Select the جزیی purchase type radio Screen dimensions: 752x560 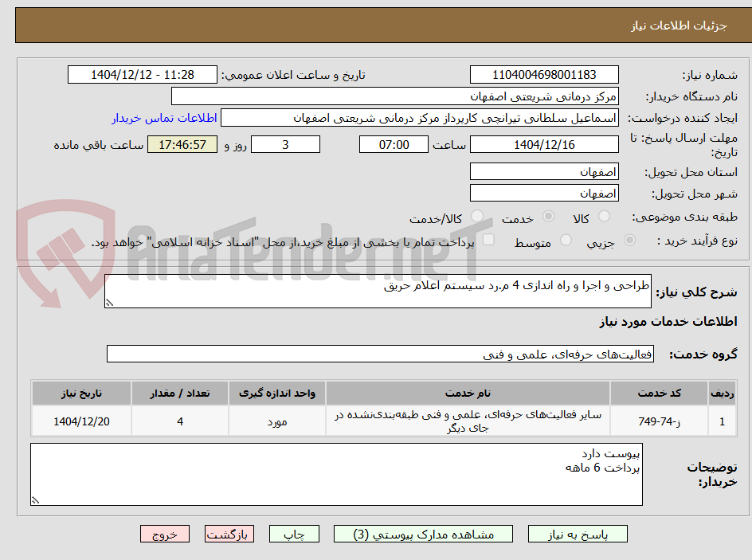click(x=629, y=241)
